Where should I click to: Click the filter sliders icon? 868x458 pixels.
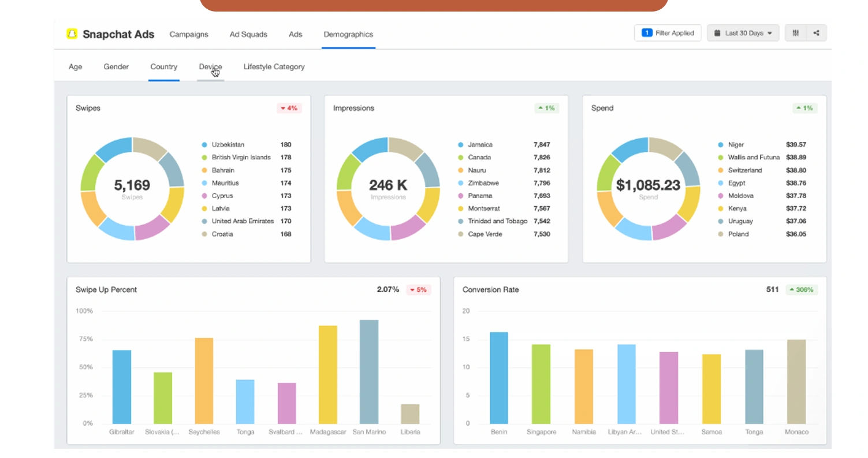(x=795, y=33)
